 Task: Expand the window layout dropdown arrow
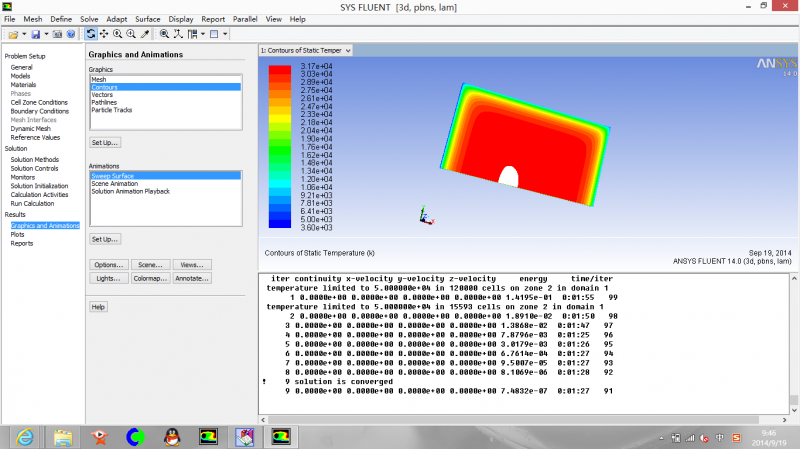pyautogui.click(x=226, y=34)
